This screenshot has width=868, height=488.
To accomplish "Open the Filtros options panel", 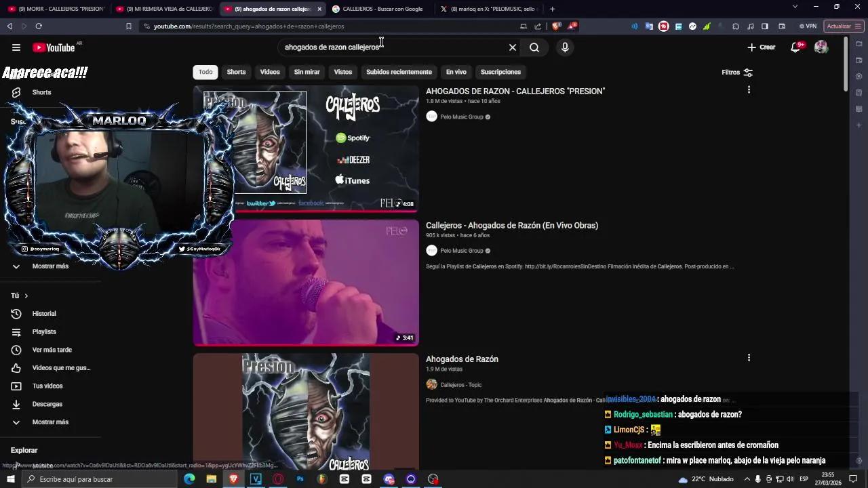I will (737, 72).
